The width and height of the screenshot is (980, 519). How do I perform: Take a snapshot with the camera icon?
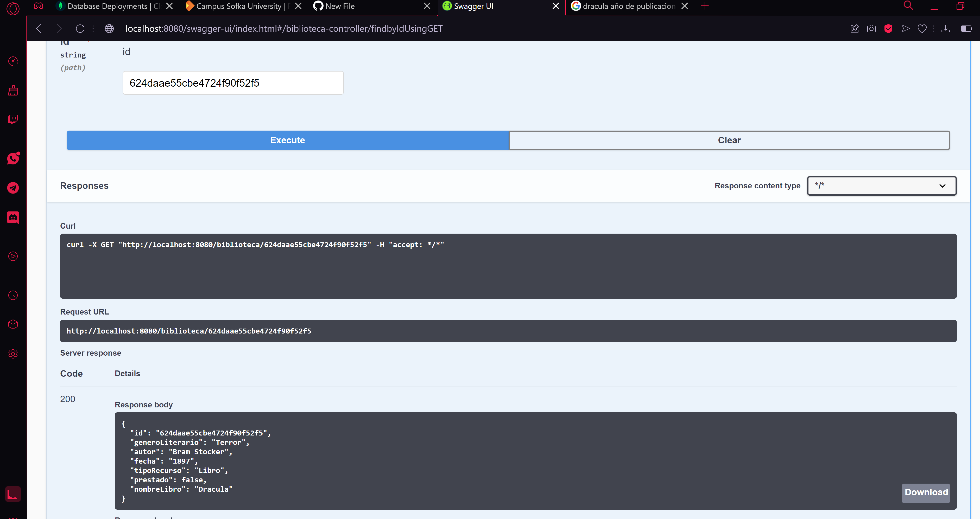[x=871, y=29]
